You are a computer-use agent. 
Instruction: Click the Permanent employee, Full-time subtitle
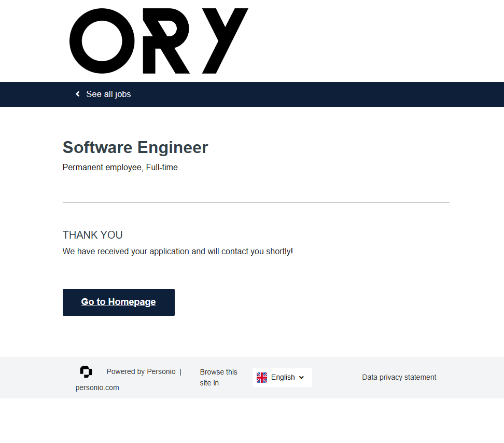pos(120,167)
